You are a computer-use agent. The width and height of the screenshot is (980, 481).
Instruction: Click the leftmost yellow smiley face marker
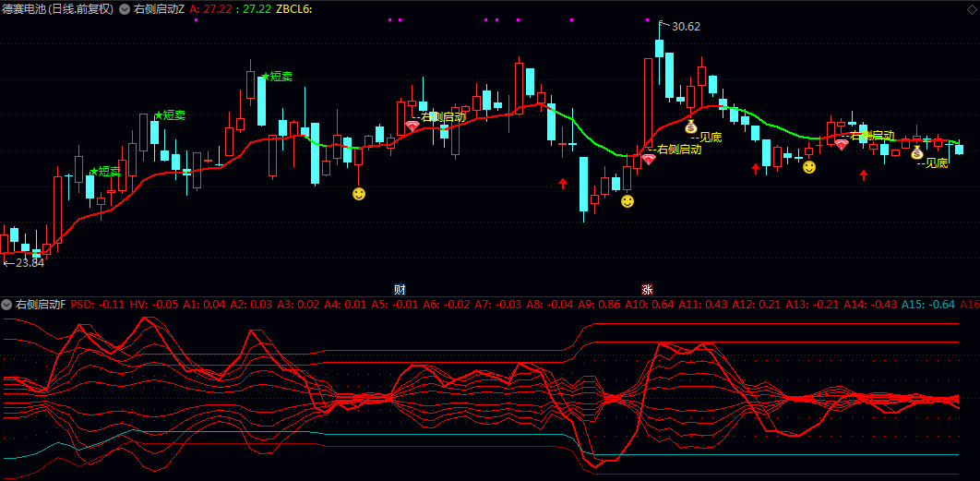tap(359, 194)
